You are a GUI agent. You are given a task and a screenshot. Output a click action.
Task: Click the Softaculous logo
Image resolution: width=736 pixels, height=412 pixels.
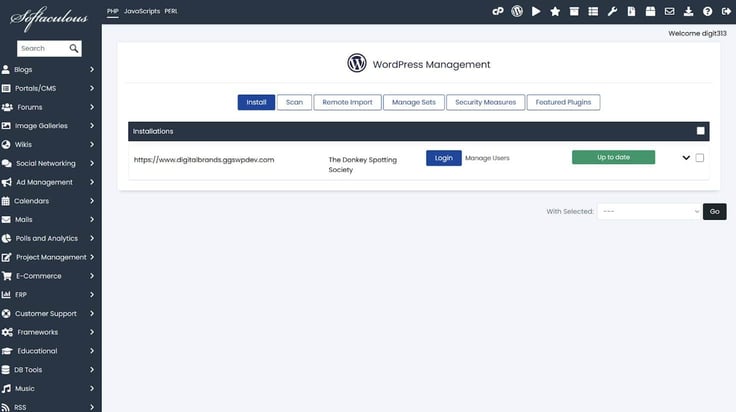[x=49, y=18]
